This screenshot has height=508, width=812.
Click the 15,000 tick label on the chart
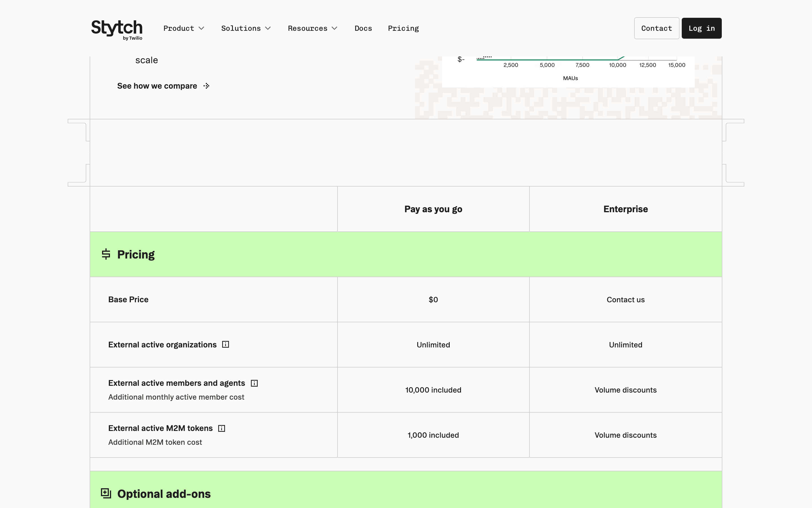coord(676,65)
